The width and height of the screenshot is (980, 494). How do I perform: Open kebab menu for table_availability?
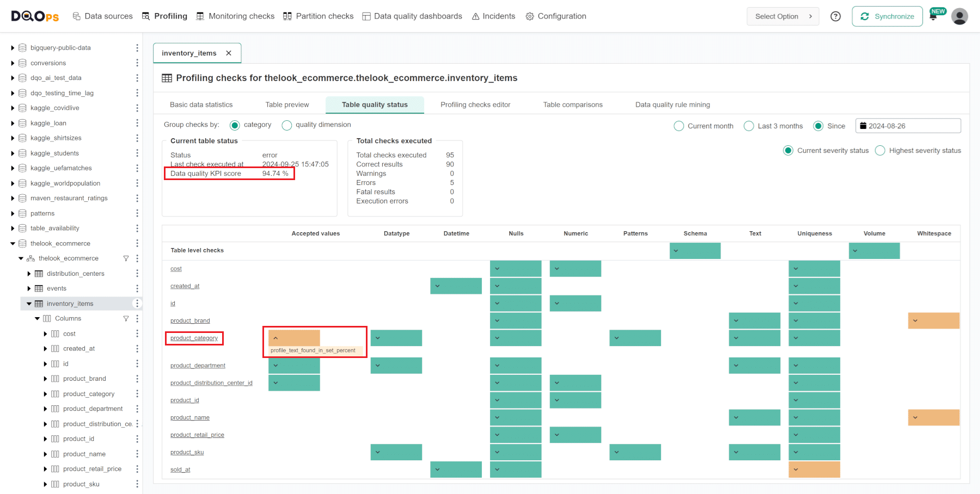[x=137, y=228]
